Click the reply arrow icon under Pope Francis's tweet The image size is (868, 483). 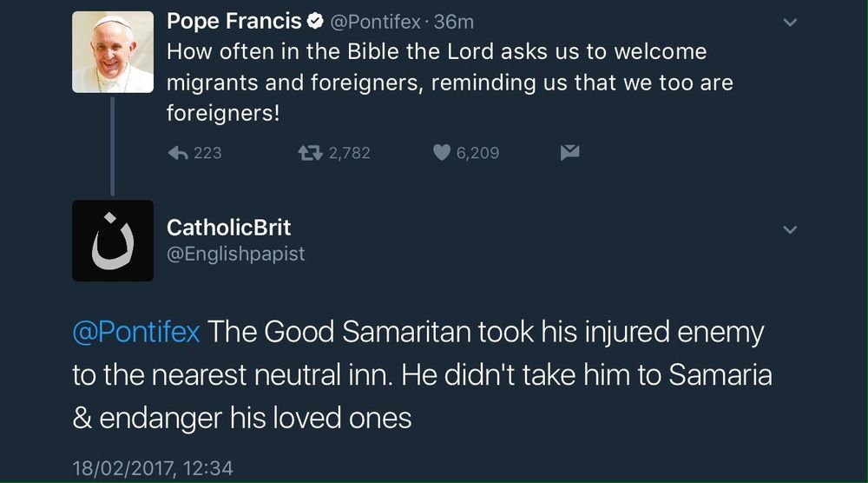point(178,153)
